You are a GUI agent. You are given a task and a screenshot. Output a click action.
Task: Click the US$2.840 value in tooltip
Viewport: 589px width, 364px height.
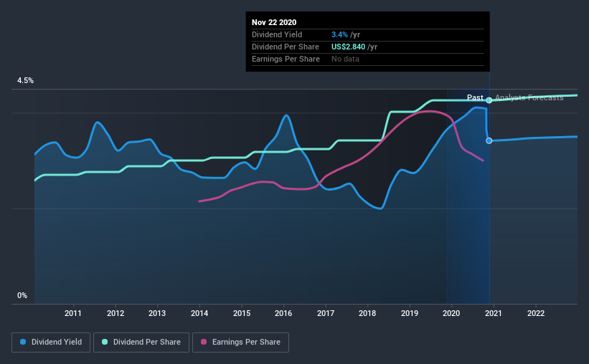pyautogui.click(x=348, y=47)
